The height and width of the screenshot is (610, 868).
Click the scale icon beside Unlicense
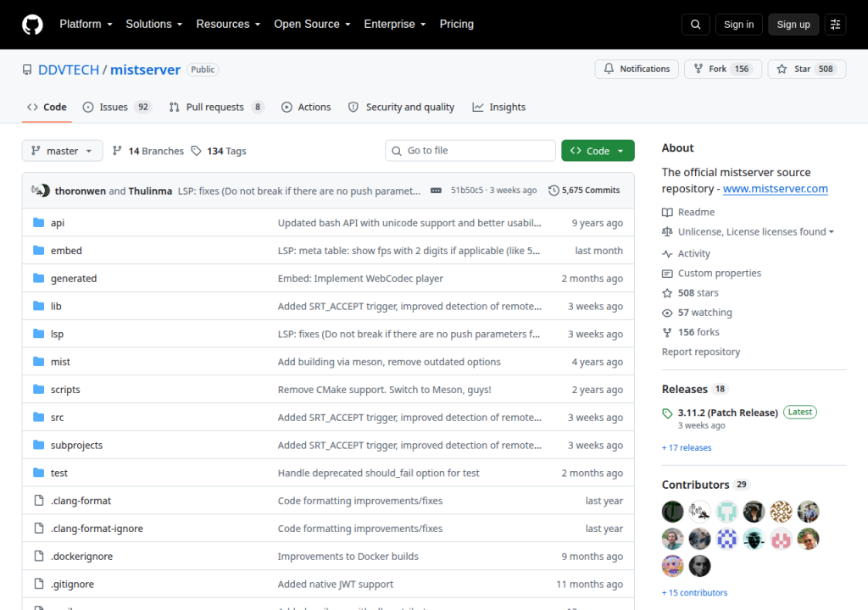tap(667, 232)
